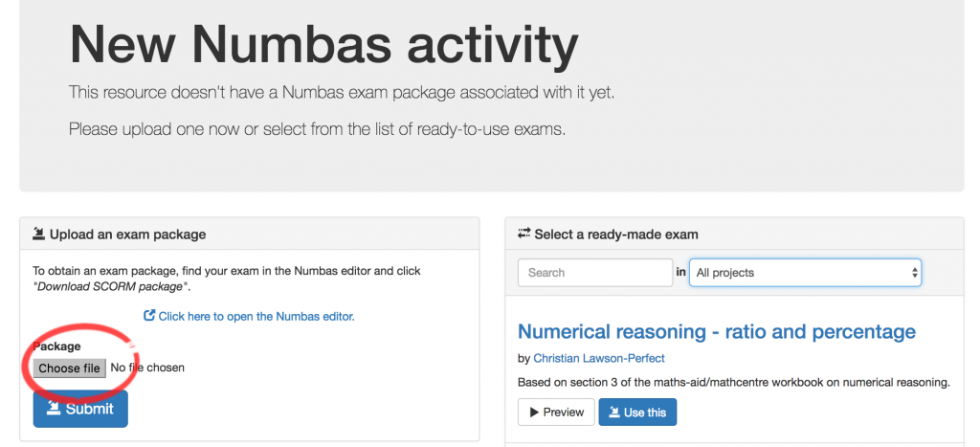Click the 'New Numbas activity' heading

(323, 45)
